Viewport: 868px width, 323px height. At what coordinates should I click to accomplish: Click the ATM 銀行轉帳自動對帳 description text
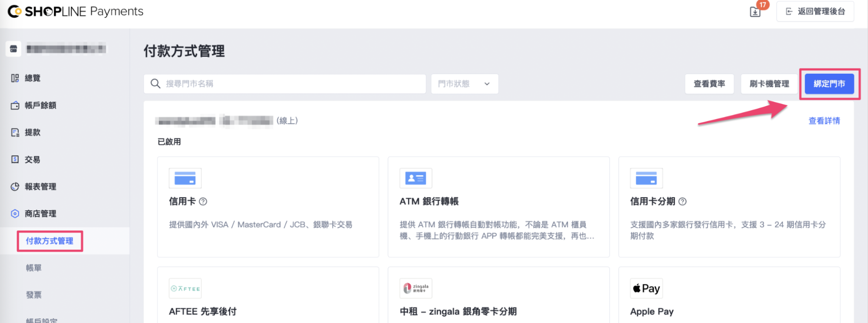pos(497,230)
